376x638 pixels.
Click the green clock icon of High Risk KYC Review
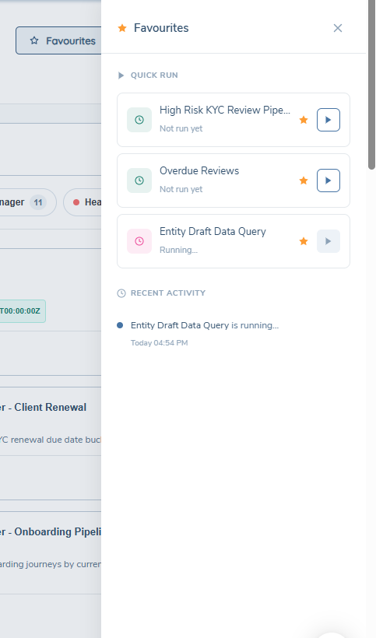pos(139,120)
